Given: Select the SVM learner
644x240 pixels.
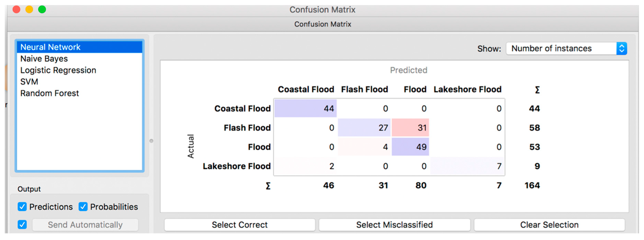Looking at the screenshot, I should (29, 82).
